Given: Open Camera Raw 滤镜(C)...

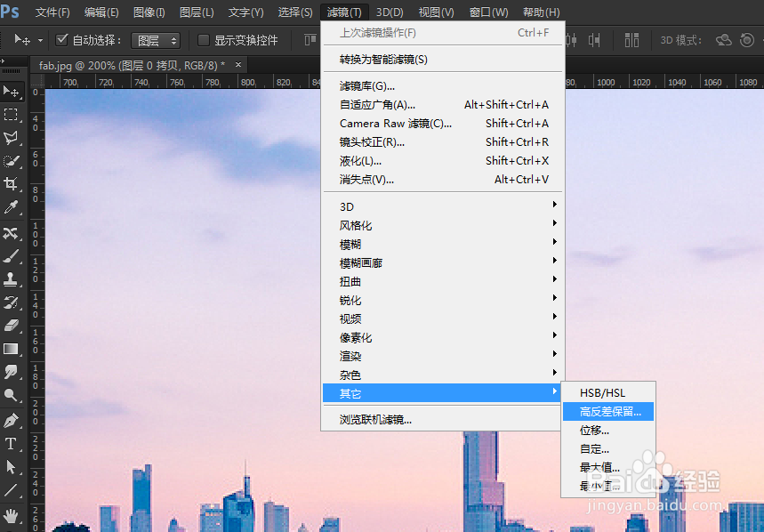Looking at the screenshot, I should click(x=442, y=124).
